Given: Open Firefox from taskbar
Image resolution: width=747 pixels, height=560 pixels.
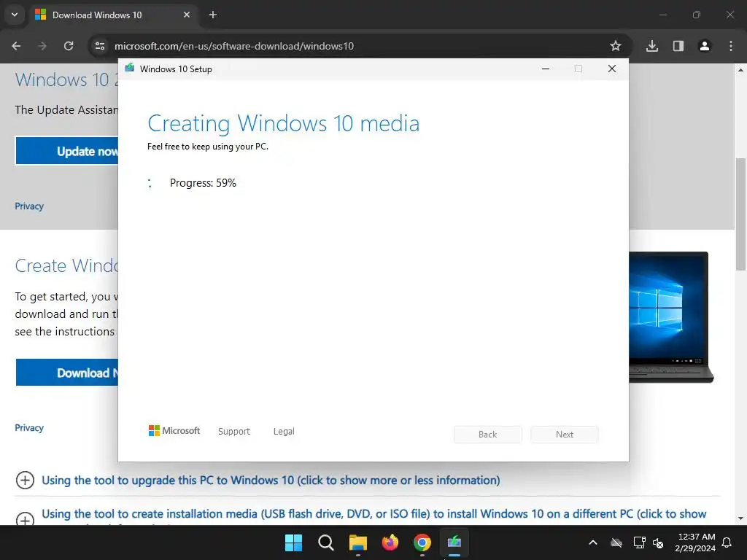Looking at the screenshot, I should coord(390,542).
